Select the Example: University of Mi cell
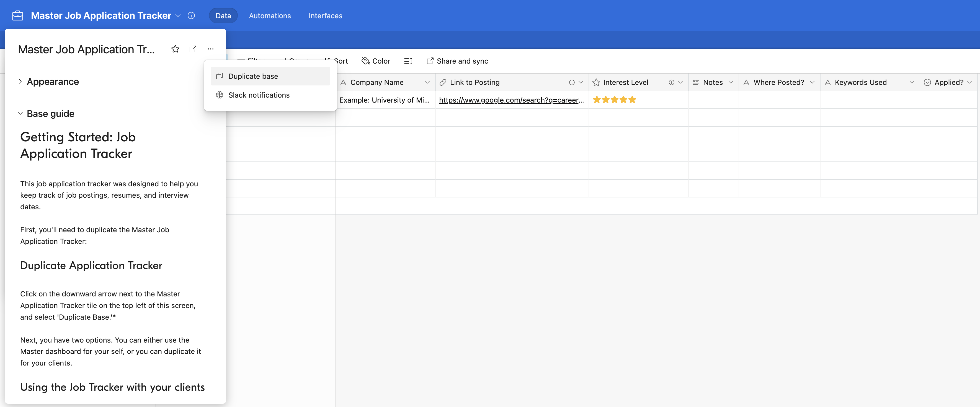The width and height of the screenshot is (980, 407). click(385, 100)
